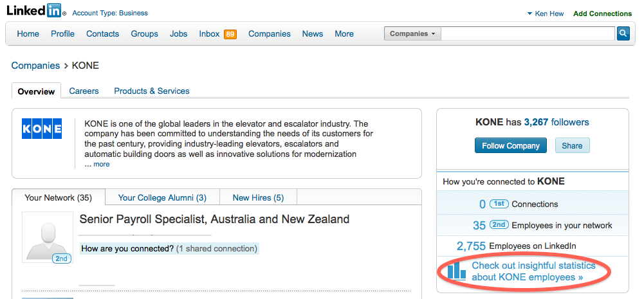
Task: Click the bar chart statistics icon
Action: click(x=456, y=271)
